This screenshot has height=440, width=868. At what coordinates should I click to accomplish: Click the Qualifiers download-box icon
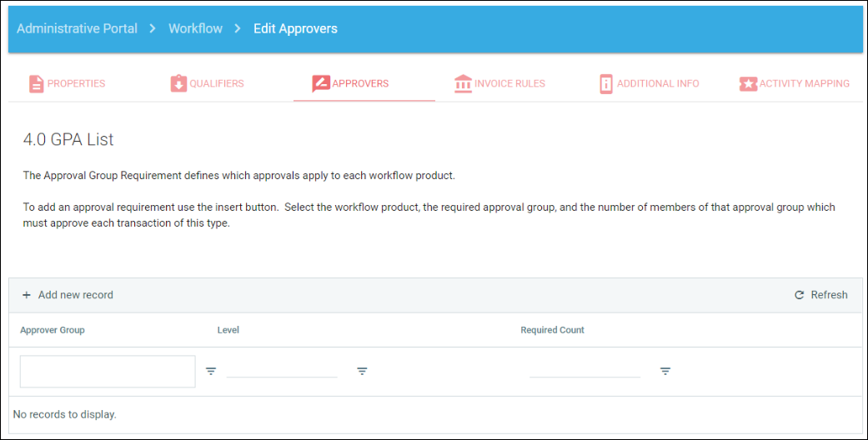point(178,84)
